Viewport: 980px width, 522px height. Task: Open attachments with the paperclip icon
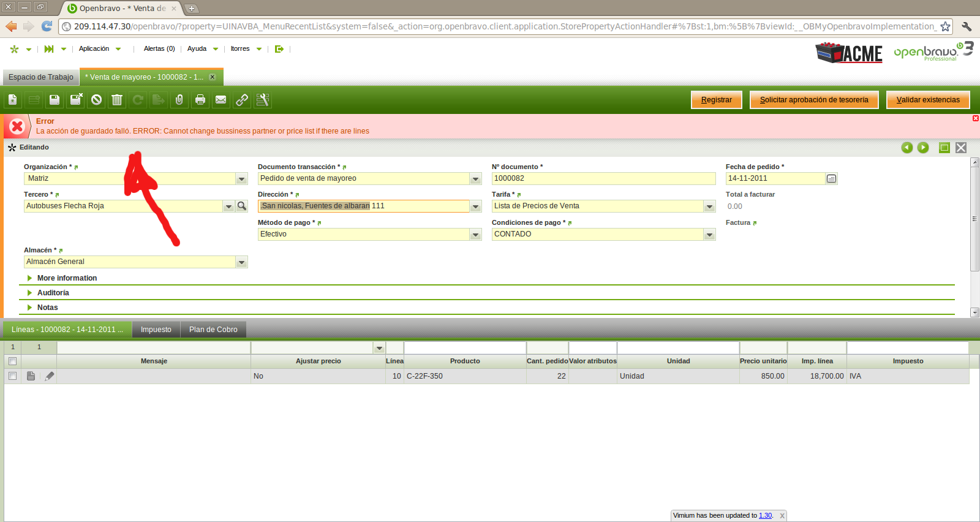coord(179,100)
